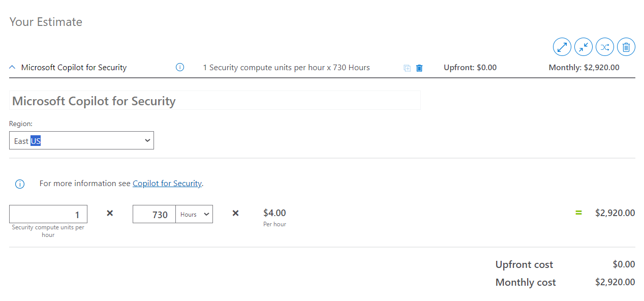Collapse the Microsoft Copilot for Security section
The image size is (644, 301).
coord(13,67)
